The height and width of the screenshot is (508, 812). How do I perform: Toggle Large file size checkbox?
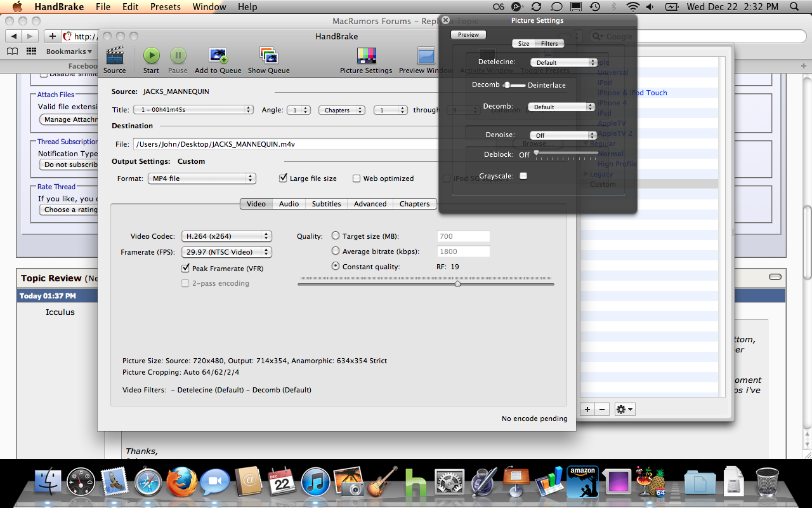(x=284, y=178)
